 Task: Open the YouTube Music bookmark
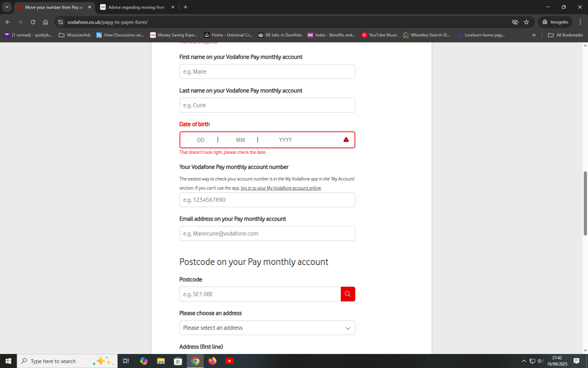coord(380,35)
